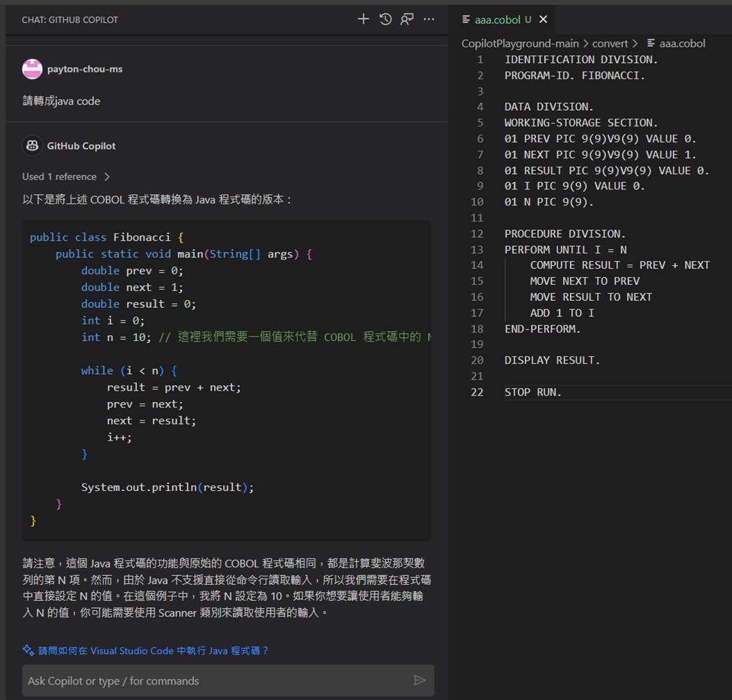Open the chat history icon
This screenshot has height=700, width=732.
pos(385,20)
